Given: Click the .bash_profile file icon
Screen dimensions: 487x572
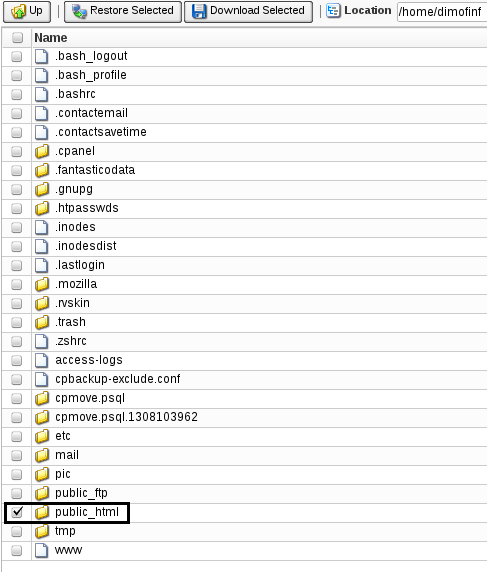Looking at the screenshot, I should point(41,76).
